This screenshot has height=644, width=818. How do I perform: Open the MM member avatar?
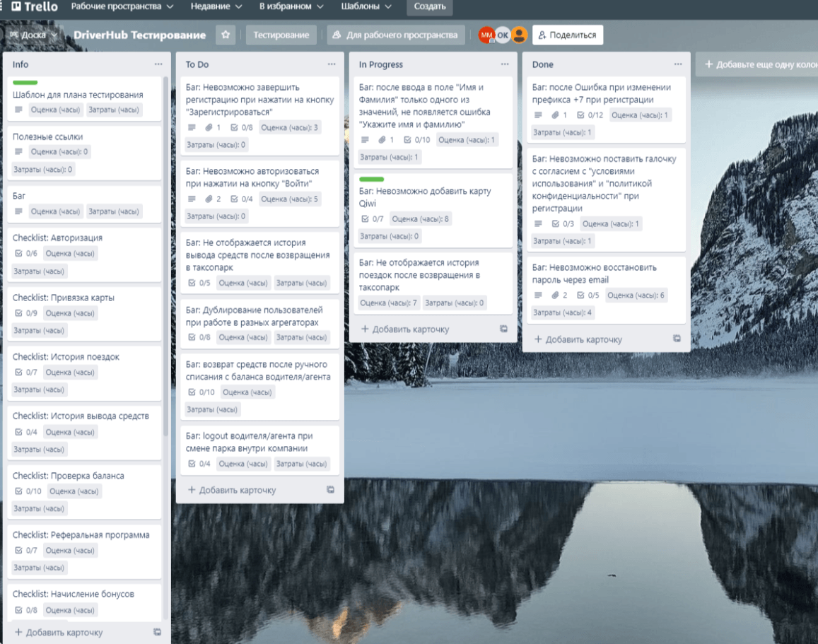click(486, 35)
